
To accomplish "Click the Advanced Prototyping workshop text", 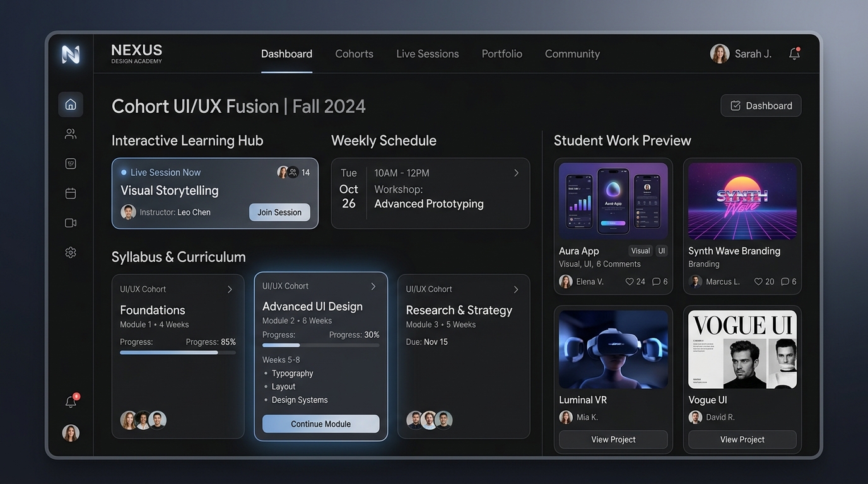I will [x=429, y=204].
